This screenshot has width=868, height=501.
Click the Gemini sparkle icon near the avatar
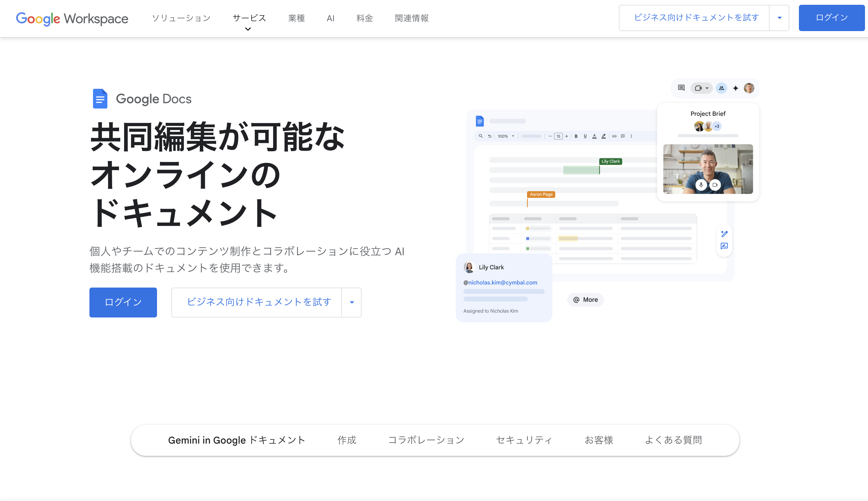tap(735, 88)
